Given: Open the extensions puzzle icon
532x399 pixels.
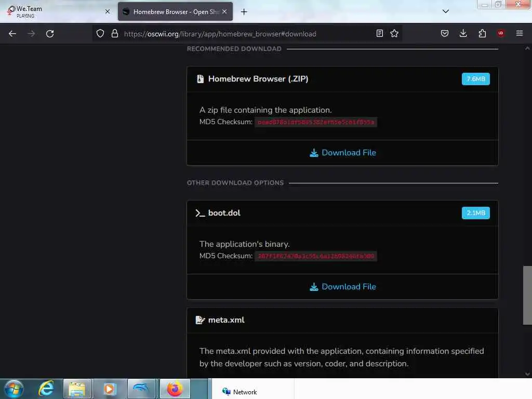Looking at the screenshot, I should point(482,34).
